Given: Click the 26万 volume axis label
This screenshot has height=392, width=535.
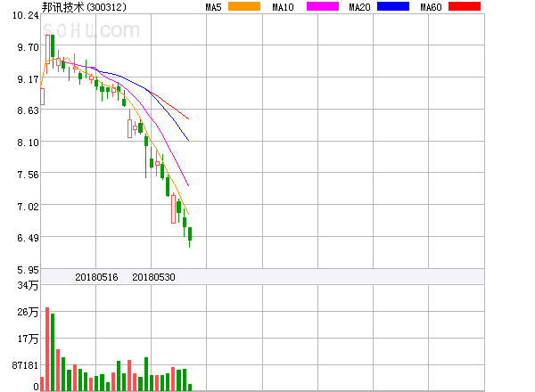Looking at the screenshot, I should click(28, 312).
